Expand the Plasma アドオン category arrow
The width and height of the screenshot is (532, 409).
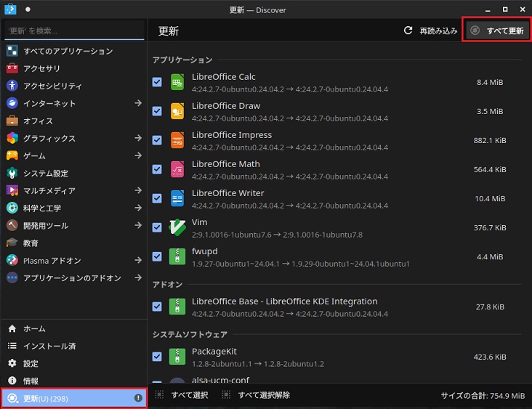coord(138,260)
